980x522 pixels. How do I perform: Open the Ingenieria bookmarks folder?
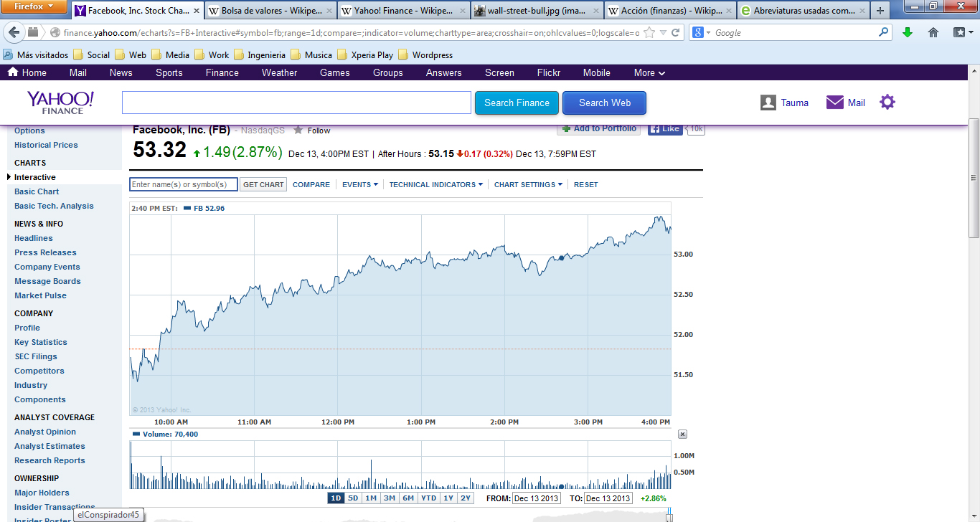tap(259, 54)
